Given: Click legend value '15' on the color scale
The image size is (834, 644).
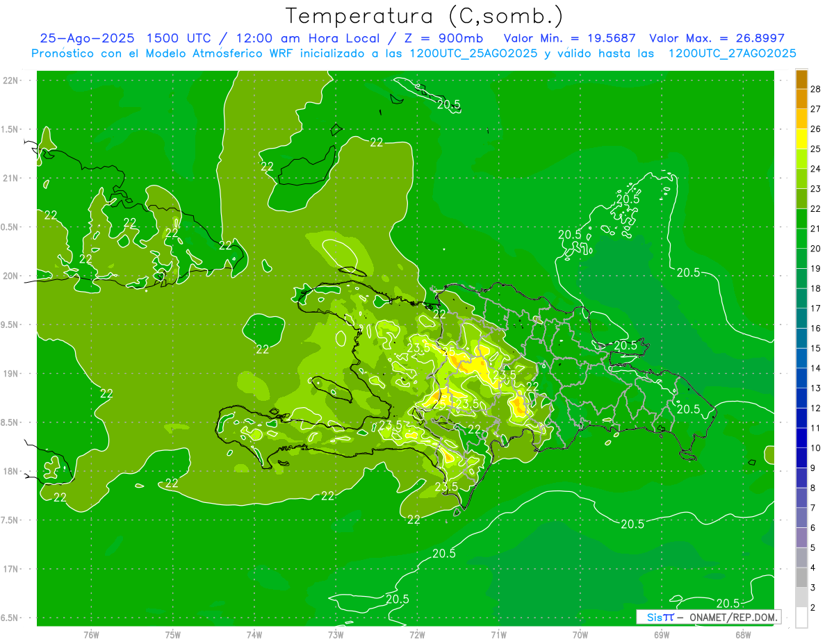Looking at the screenshot, I should (x=815, y=348).
